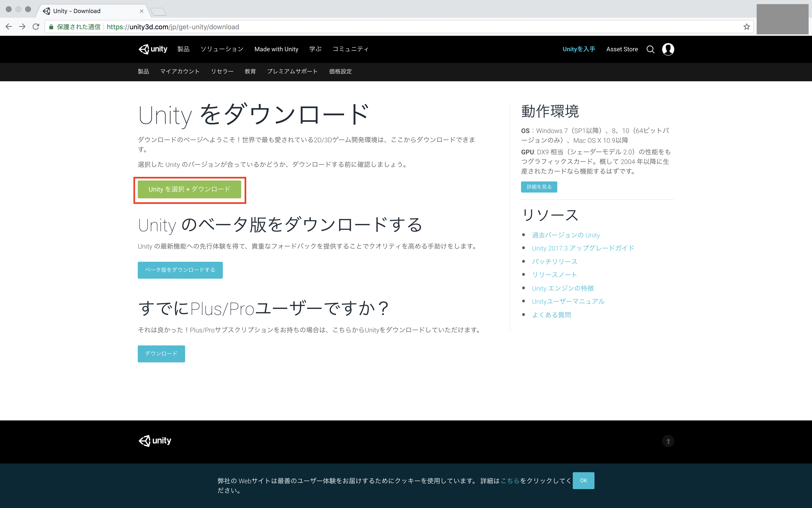The width and height of the screenshot is (812, 508).
Task: Select マイアカウント in sub navigation
Action: pos(180,71)
